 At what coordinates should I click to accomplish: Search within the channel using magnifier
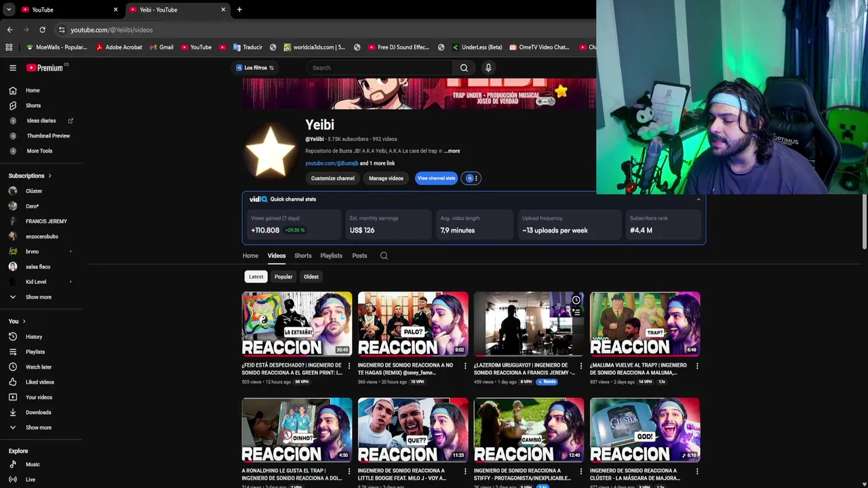tap(384, 256)
